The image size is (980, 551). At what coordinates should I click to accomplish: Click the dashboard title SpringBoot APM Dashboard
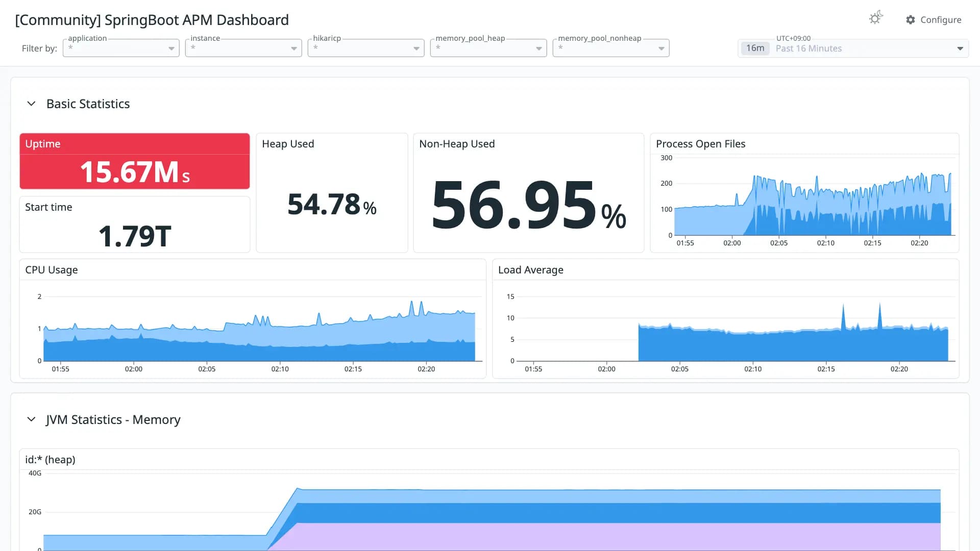(x=152, y=20)
